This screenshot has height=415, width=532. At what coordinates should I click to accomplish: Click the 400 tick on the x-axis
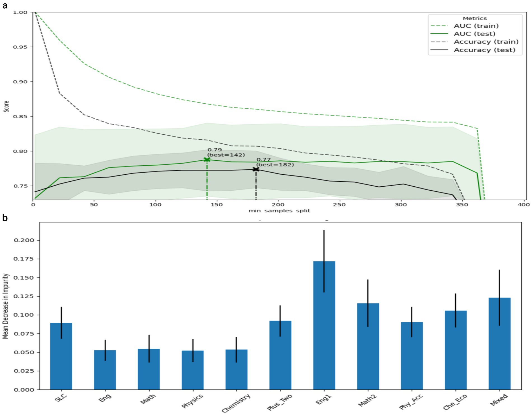(x=524, y=205)
